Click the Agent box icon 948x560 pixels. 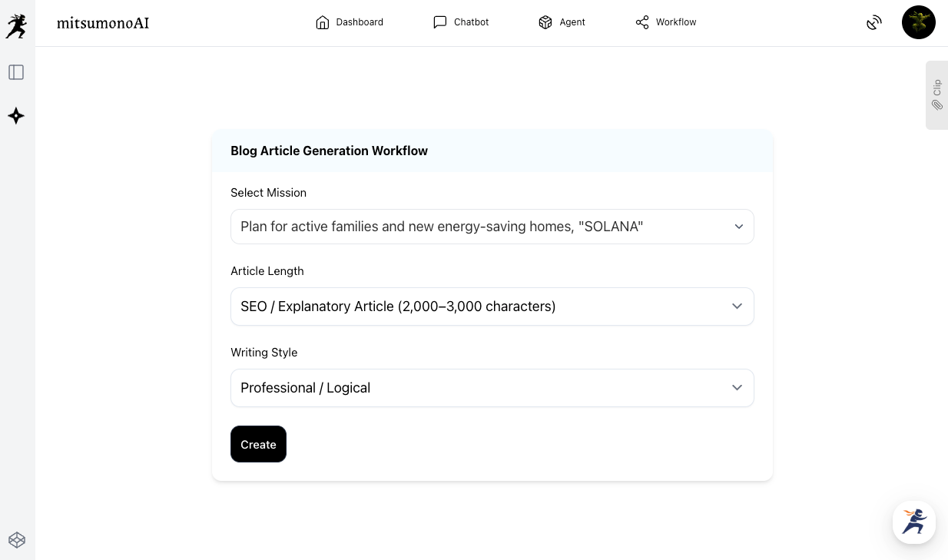tap(545, 22)
